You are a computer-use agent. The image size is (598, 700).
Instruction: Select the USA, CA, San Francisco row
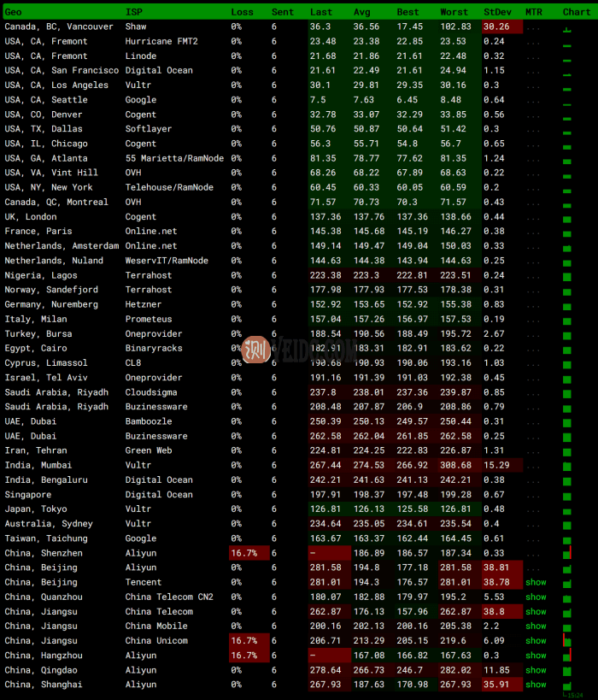[299, 71]
